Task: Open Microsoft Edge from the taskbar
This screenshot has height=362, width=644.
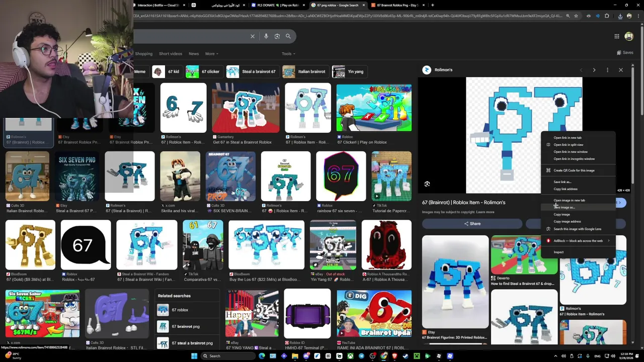Action: point(262,356)
